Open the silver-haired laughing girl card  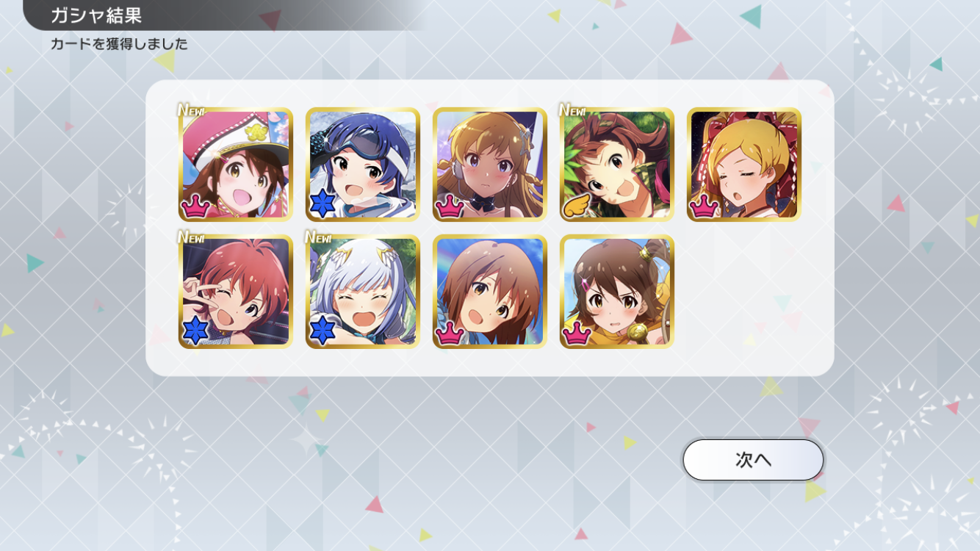point(363,292)
